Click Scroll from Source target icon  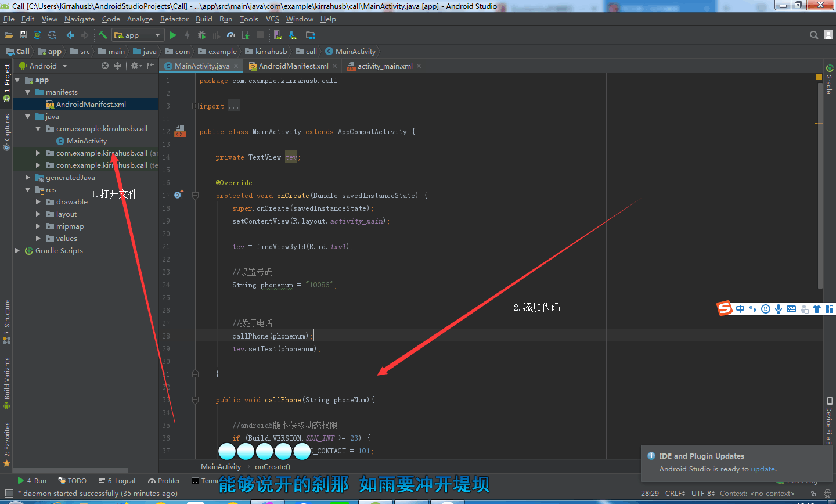pyautogui.click(x=105, y=66)
